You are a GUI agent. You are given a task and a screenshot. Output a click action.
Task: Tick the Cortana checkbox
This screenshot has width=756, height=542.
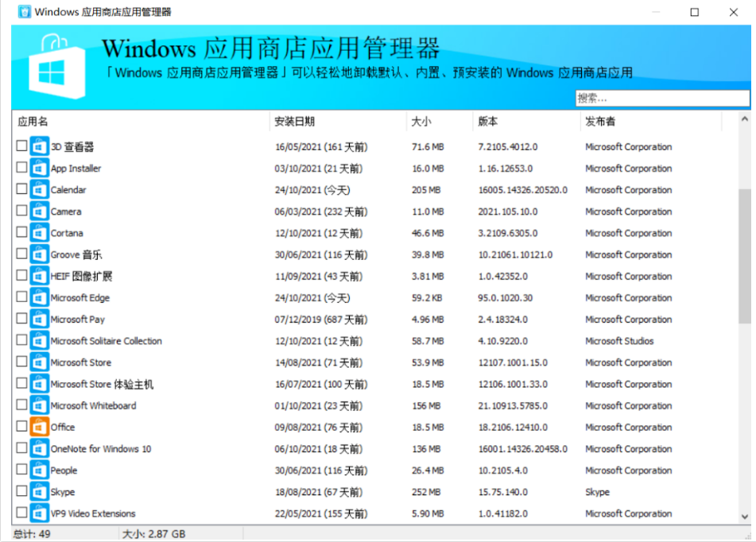(21, 232)
